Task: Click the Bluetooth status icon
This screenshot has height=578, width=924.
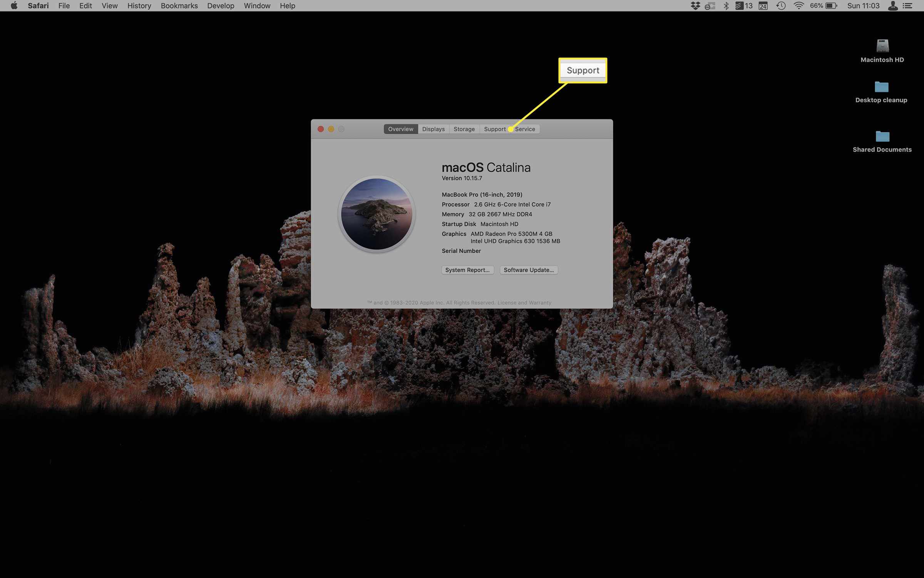Action: pos(726,6)
